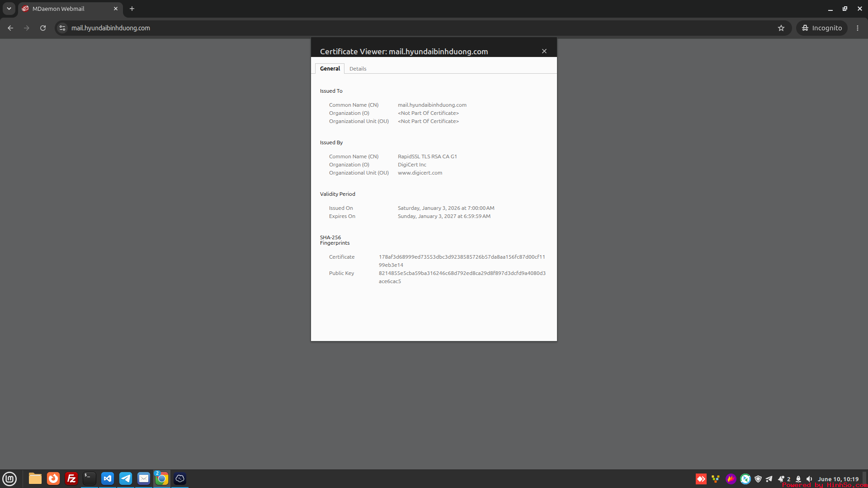
Task: Open Visual Studio Code from taskbar
Action: 108,479
